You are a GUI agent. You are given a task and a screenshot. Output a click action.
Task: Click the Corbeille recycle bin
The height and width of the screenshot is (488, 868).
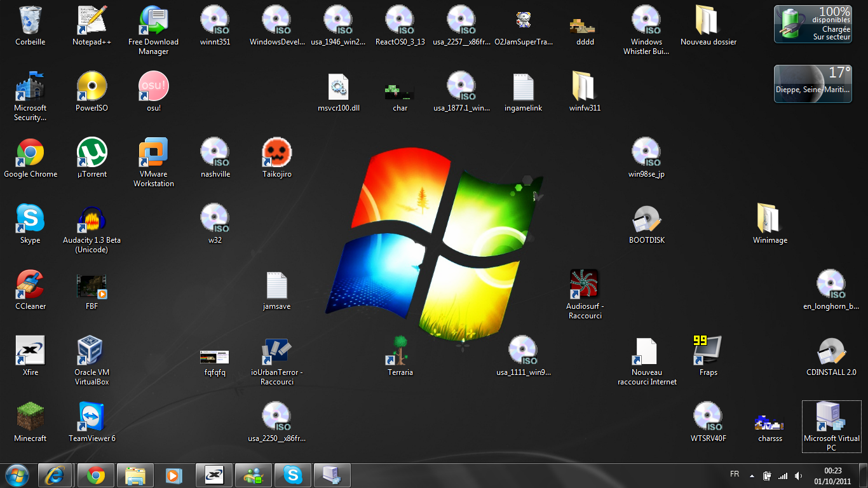30,21
